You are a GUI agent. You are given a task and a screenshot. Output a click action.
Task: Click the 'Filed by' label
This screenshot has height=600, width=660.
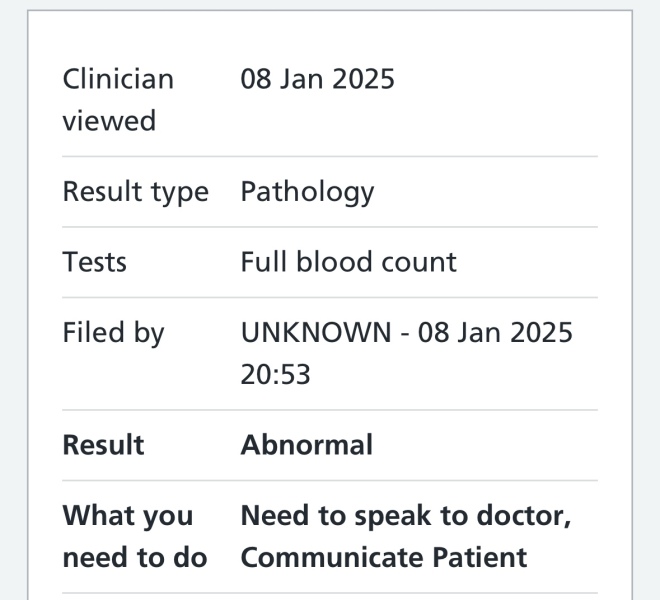point(113,333)
